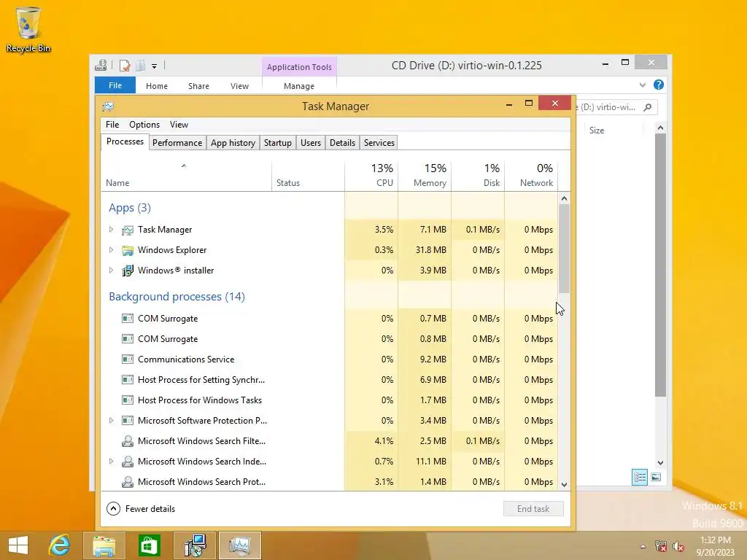Click Explorer window scrollbar down arrow
The image size is (747, 560).
660,463
